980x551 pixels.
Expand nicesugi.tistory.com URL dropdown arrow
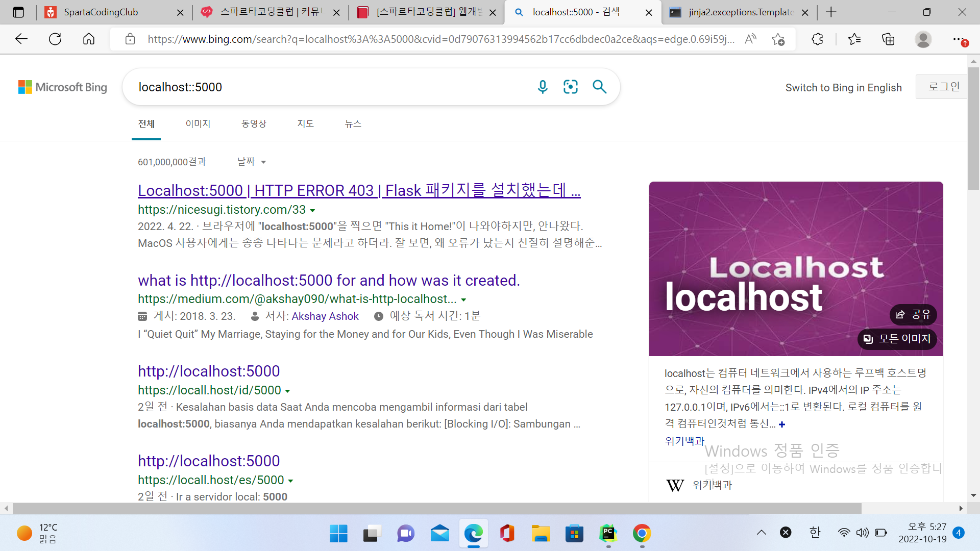(312, 211)
